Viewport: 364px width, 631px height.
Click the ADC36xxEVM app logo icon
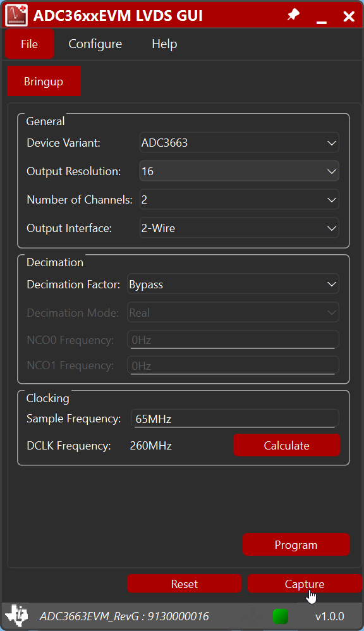(16, 15)
